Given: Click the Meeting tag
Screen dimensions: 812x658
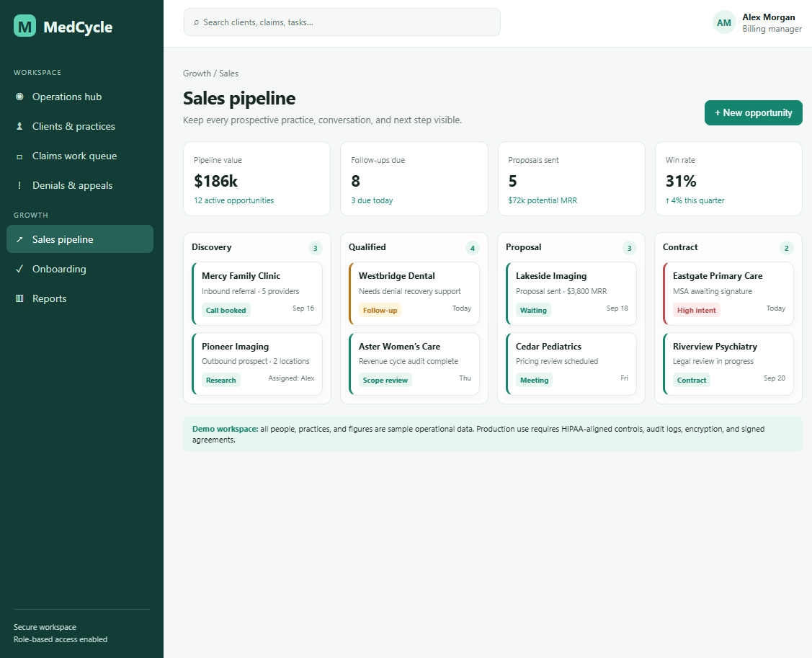Looking at the screenshot, I should [534, 381].
